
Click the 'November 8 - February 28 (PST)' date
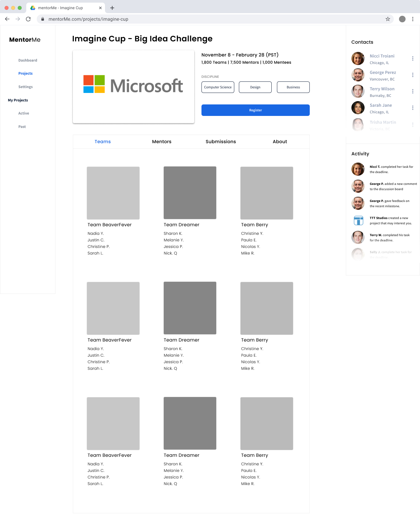point(240,55)
